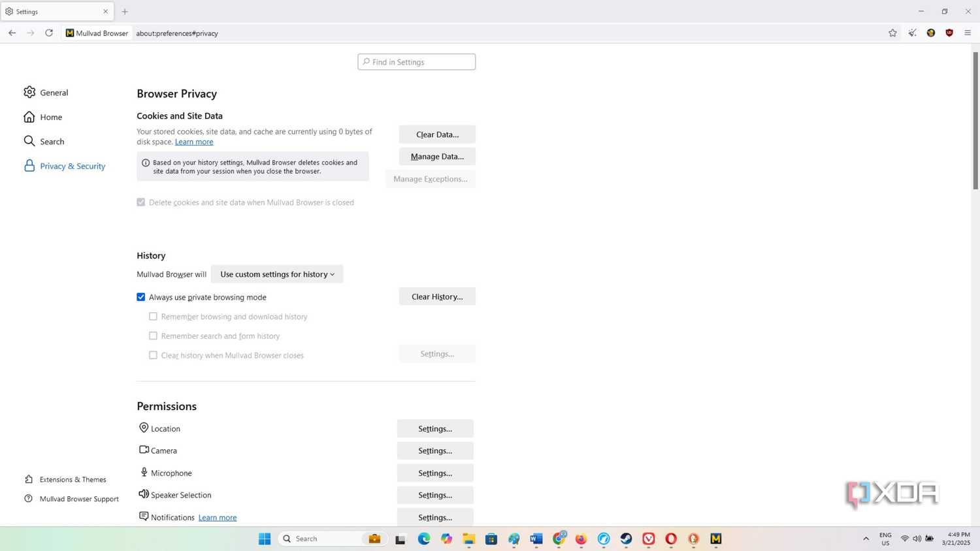Click the back navigation arrow
Screen dimensions: 980x551
pyautogui.click(x=12, y=33)
